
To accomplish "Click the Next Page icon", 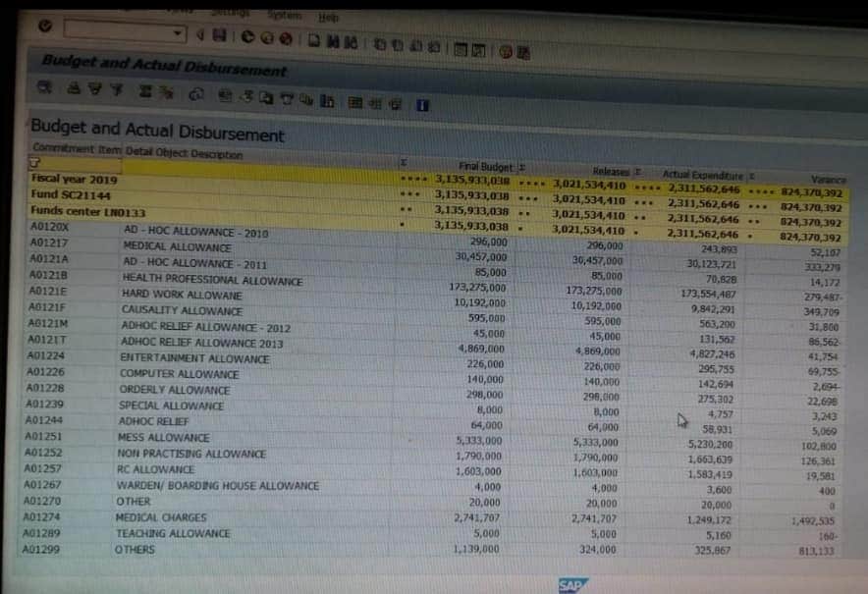I will click(416, 46).
